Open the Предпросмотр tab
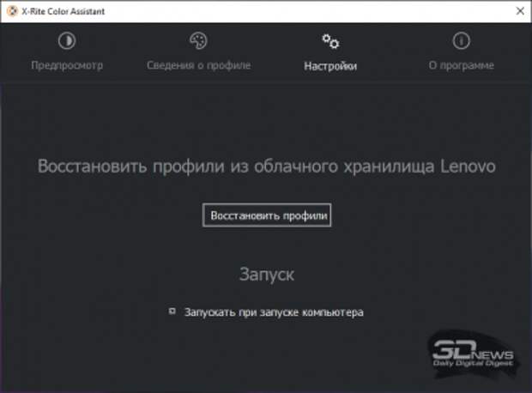 (x=67, y=65)
